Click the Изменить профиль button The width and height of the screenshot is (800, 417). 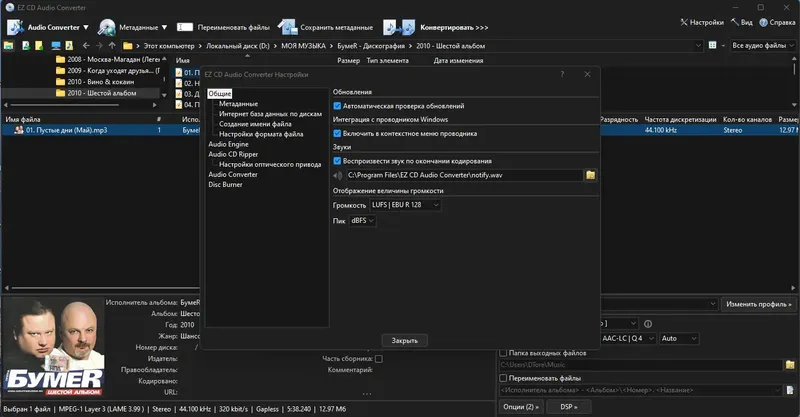[759, 304]
